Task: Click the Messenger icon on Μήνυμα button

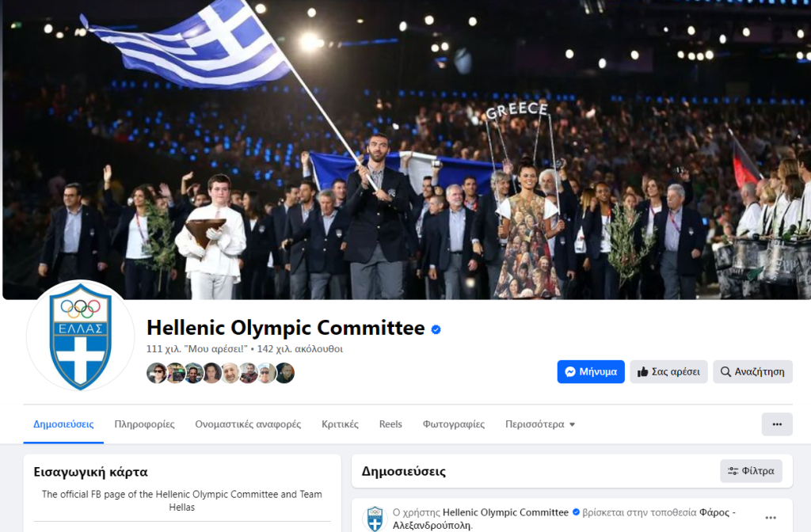Action: (570, 372)
